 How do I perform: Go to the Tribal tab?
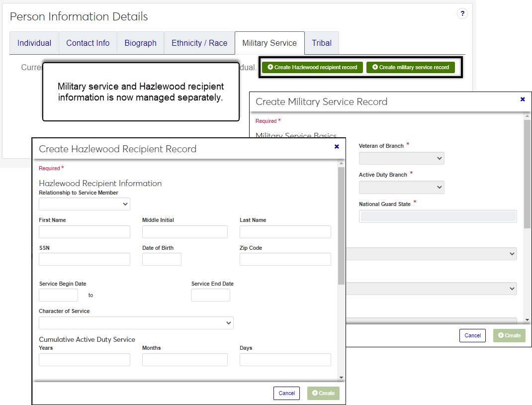(322, 43)
